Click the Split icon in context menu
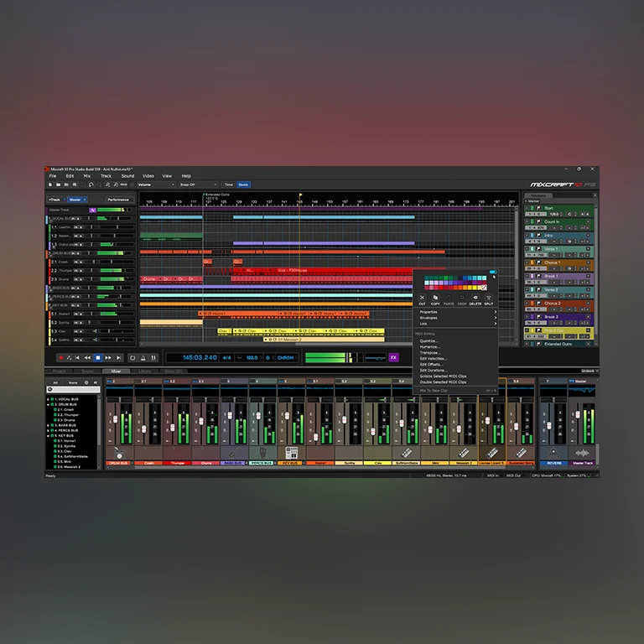Image resolution: width=644 pixels, height=644 pixels. click(x=489, y=299)
